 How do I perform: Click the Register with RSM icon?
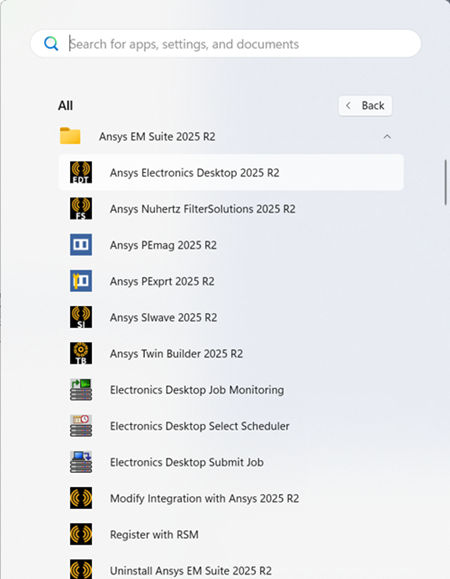point(81,534)
